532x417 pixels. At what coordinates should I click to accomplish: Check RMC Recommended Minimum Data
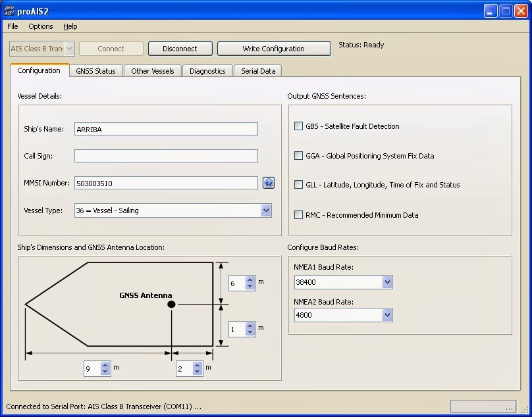[x=298, y=215]
